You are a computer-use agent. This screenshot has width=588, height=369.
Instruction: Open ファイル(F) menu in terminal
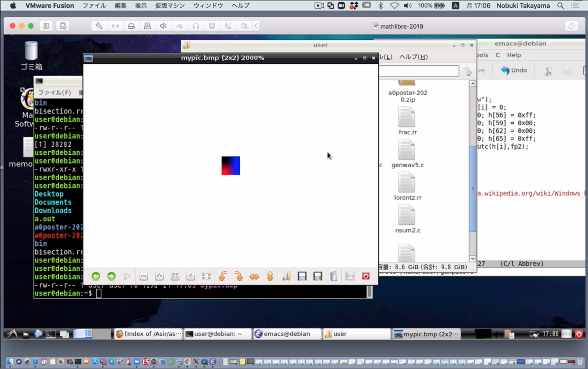54,93
